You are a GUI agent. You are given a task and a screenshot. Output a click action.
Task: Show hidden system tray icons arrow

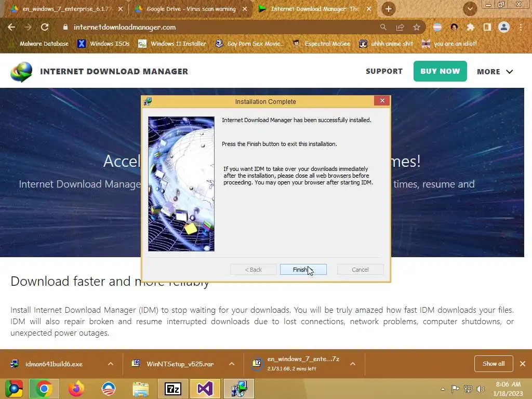[443, 389]
